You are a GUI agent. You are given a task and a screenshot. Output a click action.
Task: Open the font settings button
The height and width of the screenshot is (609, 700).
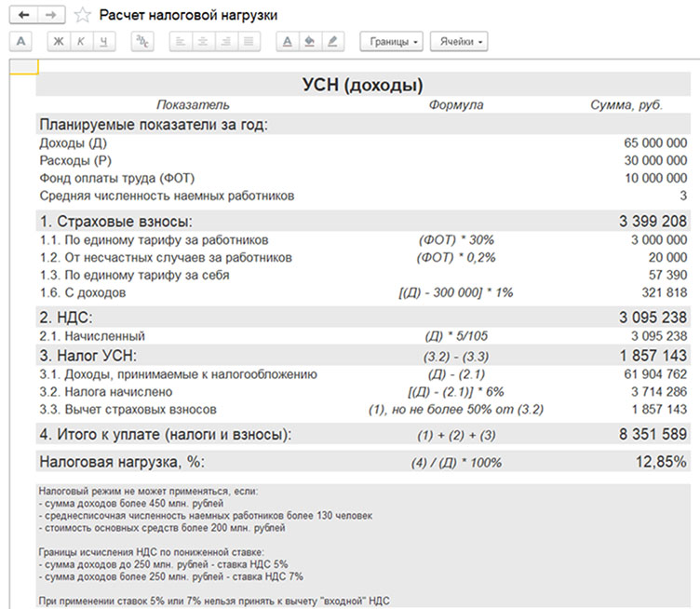click(x=21, y=42)
